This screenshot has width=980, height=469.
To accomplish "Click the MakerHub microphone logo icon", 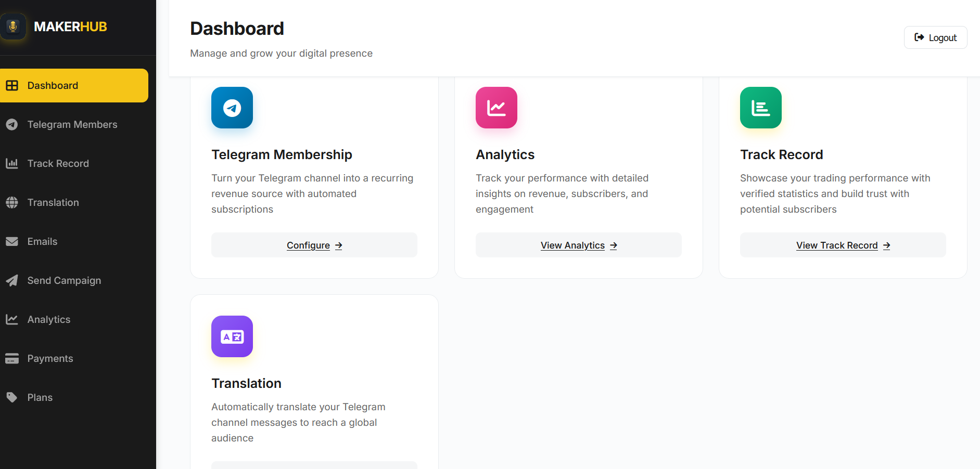I will coord(13,27).
